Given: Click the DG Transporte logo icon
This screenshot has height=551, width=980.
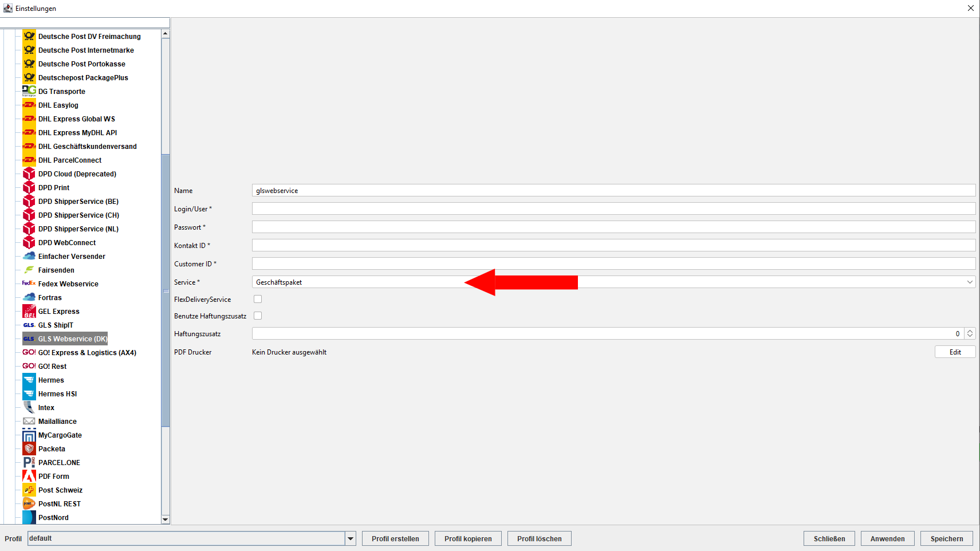Looking at the screenshot, I should coord(29,91).
